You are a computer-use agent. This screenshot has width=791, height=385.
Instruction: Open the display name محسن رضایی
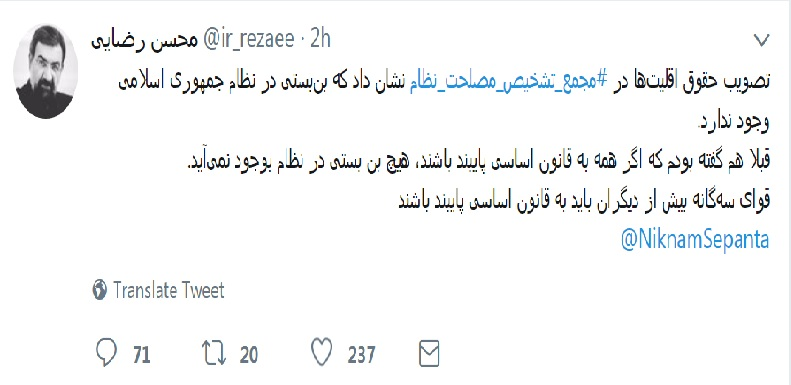(144, 41)
